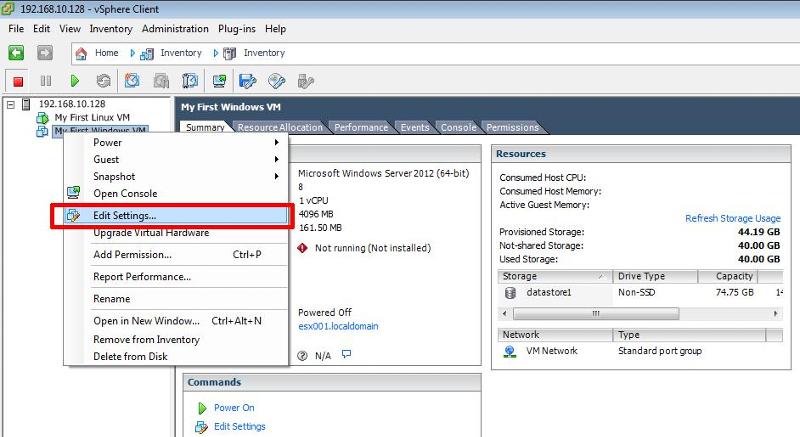This screenshot has width=800, height=437.
Task: Click the green back navigation arrow
Action: click(16, 53)
